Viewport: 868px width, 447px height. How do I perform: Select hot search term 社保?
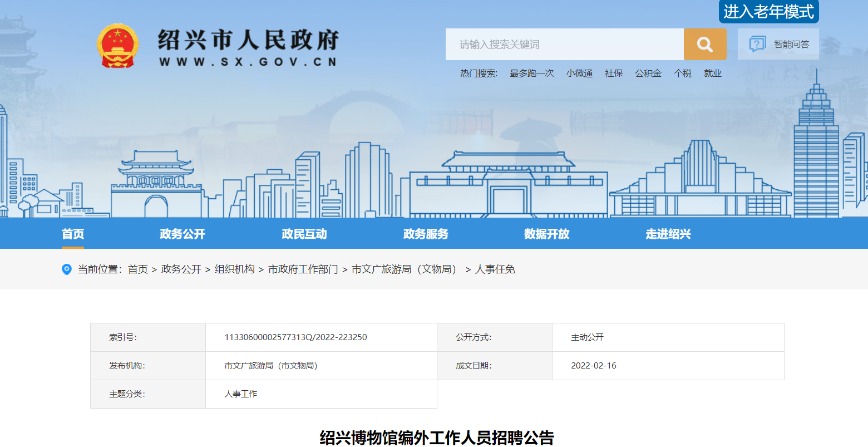[x=614, y=73]
